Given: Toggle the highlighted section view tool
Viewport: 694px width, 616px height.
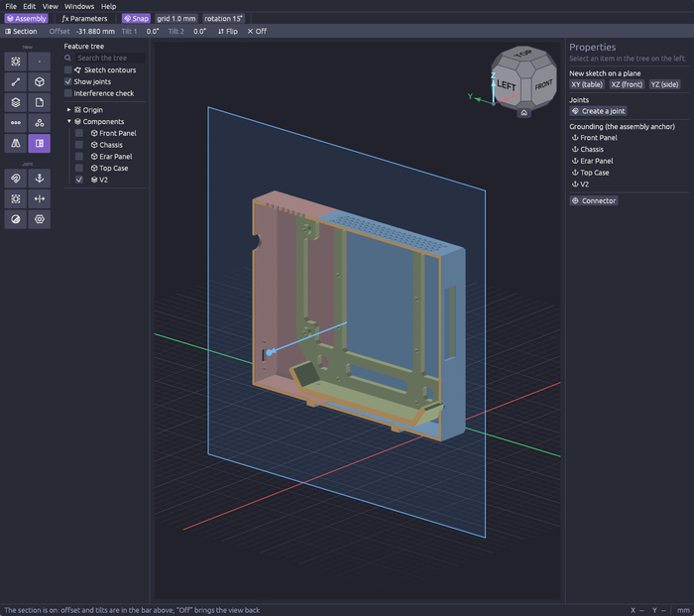Looking at the screenshot, I should coord(40,143).
